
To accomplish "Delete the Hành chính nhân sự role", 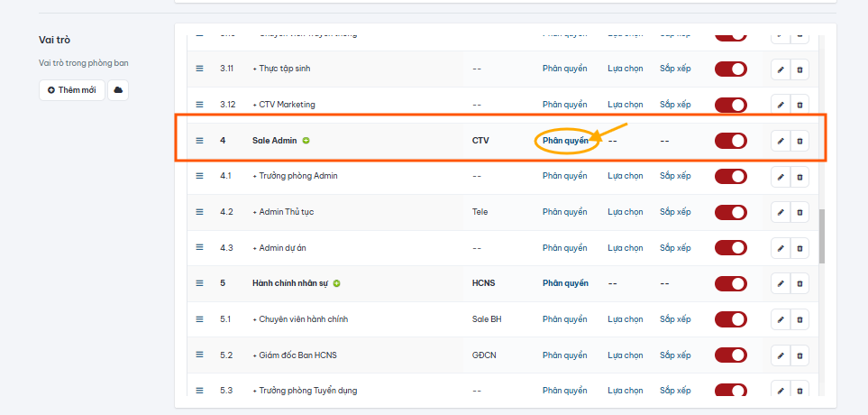I will [x=799, y=283].
